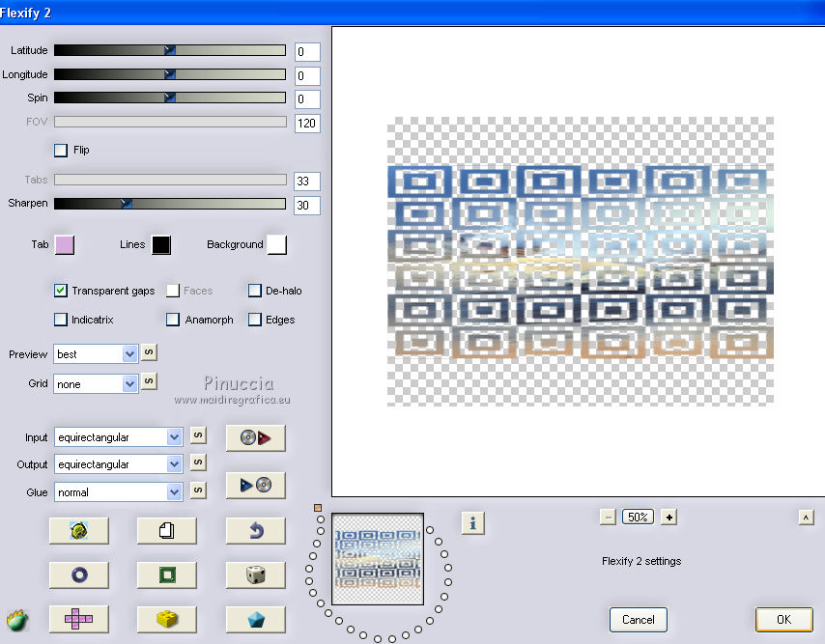825x644 pixels.
Task: Click the Sharpen value field showing 30
Action: (x=307, y=205)
